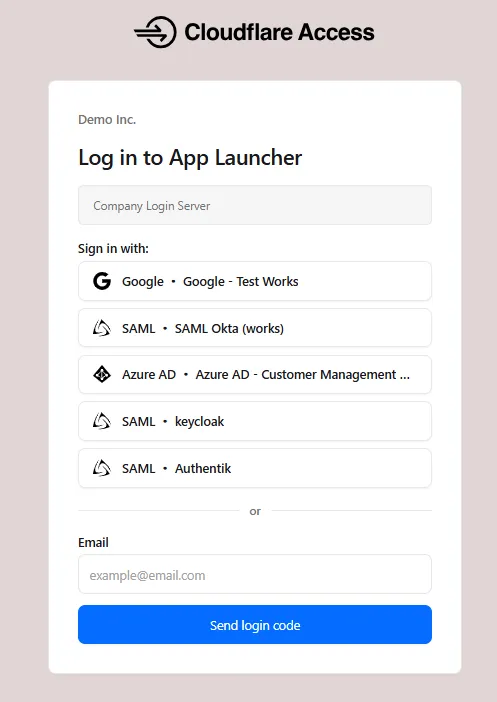Image resolution: width=497 pixels, height=702 pixels.
Task: Click the Company Login Server box
Action: click(x=255, y=205)
